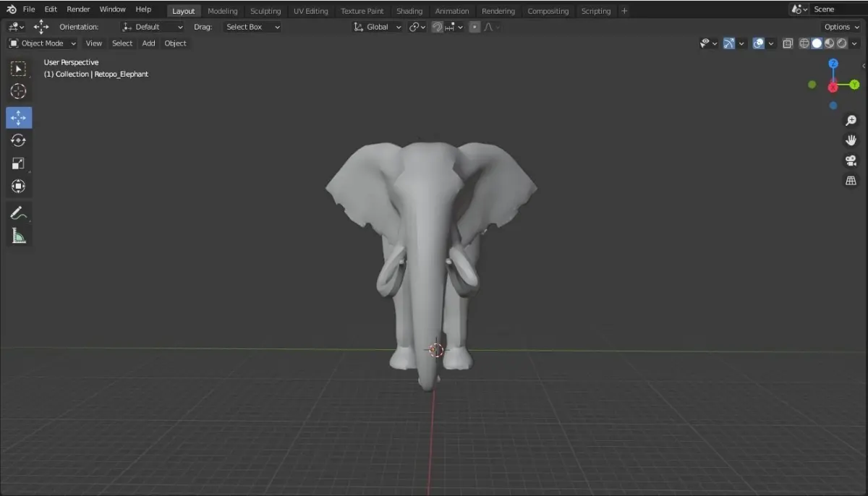Switch to the Sculpting workspace tab
This screenshot has height=496, width=868.
265,11
